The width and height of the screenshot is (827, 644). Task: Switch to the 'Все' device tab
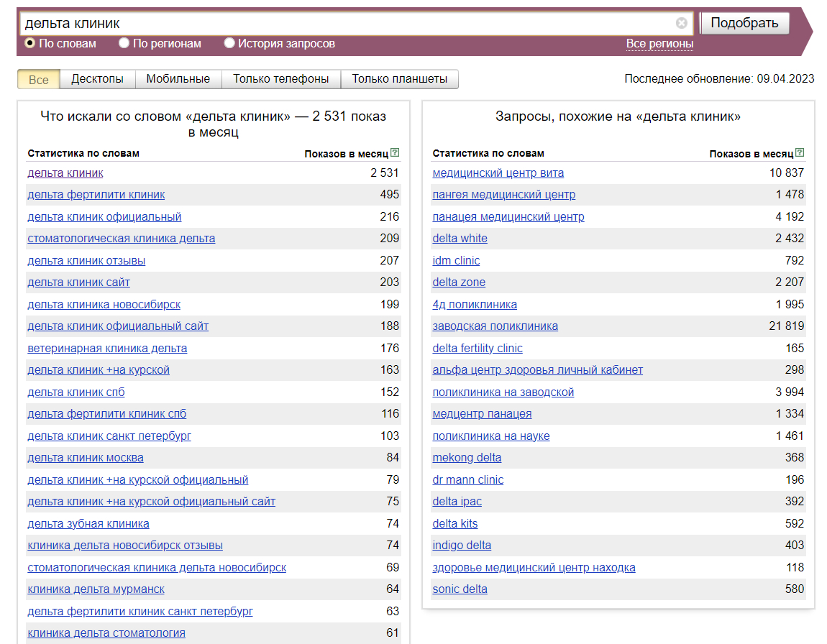tap(39, 79)
